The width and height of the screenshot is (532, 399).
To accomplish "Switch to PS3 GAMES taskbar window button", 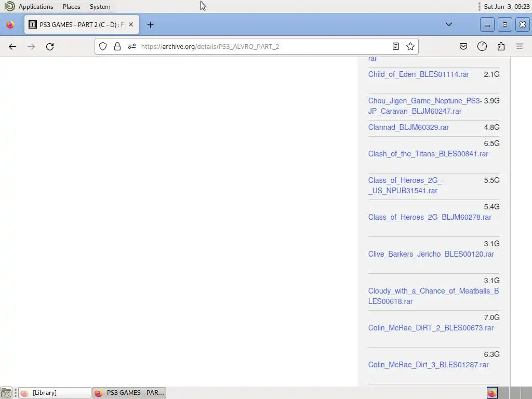I will (129, 393).
